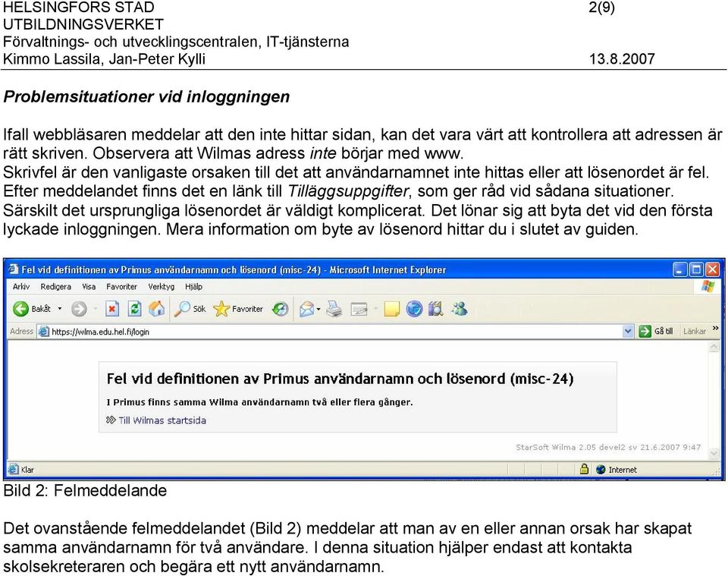Open the edit button dropdown arrow
Image resolution: width=728 pixels, height=576 pixels.
click(x=375, y=309)
